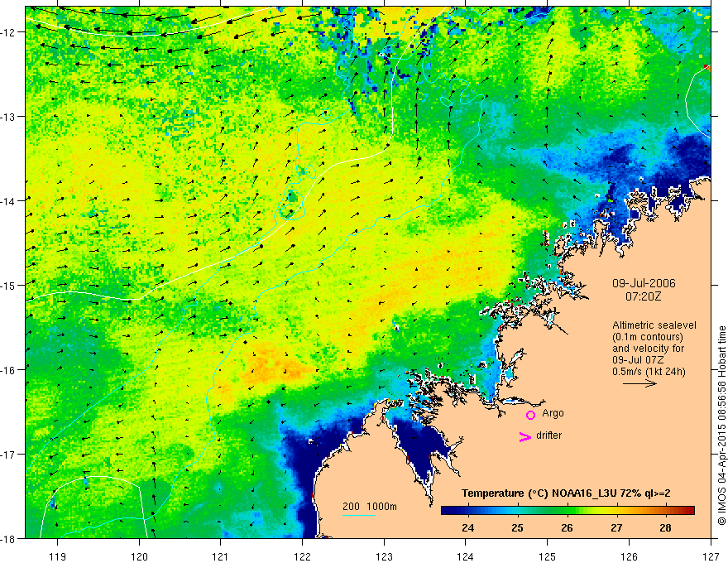Click the magenta Argo circle legend symbol
The image size is (728, 563).
click(530, 415)
